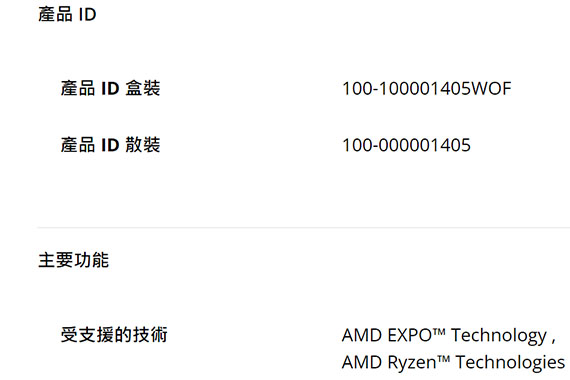Screen dimensions: 570x380
Task: Select the 產品 ID 散裝 label
Action: pos(110,145)
